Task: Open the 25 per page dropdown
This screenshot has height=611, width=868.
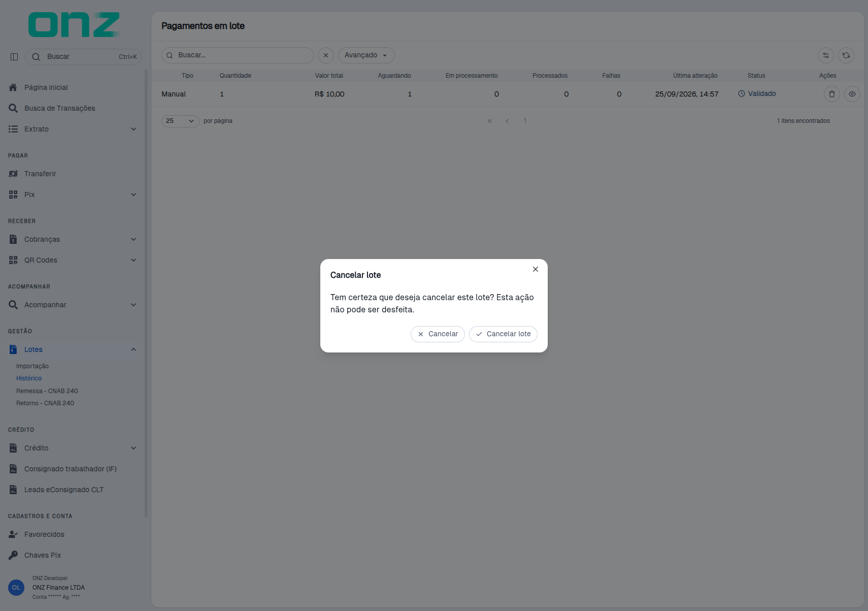Action: (x=180, y=121)
